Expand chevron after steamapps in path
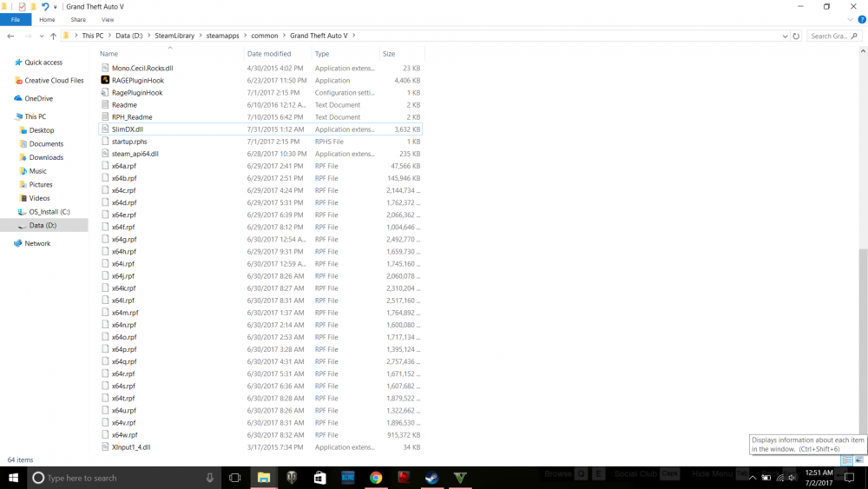Viewport: 868px width, 489px height. [x=245, y=36]
